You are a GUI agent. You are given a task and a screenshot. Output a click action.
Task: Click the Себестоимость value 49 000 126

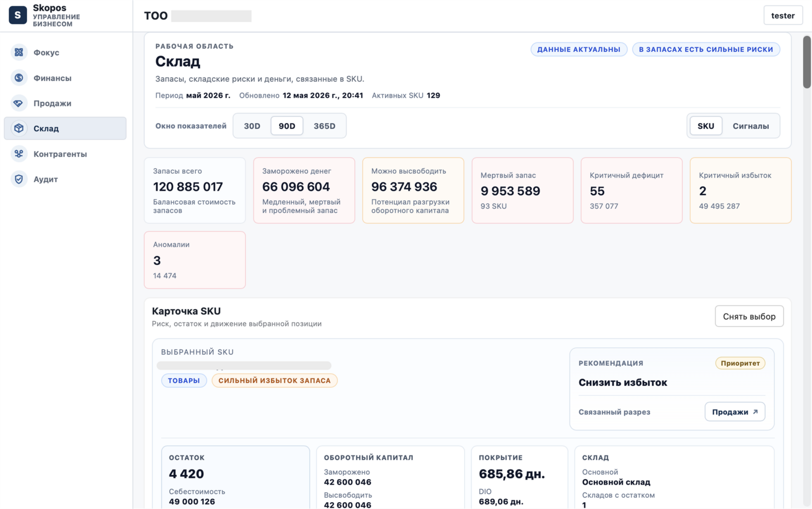pos(192,501)
